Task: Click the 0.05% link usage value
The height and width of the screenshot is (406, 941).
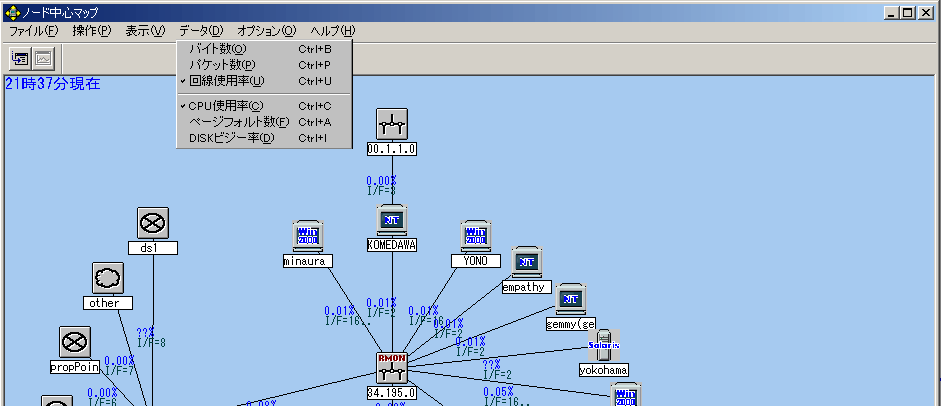Action: tap(498, 392)
